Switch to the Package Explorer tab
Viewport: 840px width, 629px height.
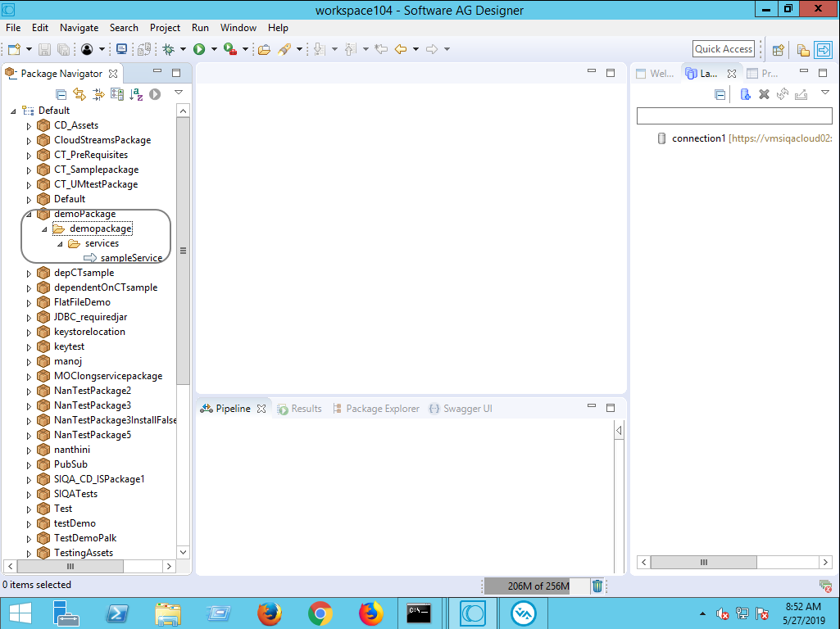pyautogui.click(x=376, y=409)
